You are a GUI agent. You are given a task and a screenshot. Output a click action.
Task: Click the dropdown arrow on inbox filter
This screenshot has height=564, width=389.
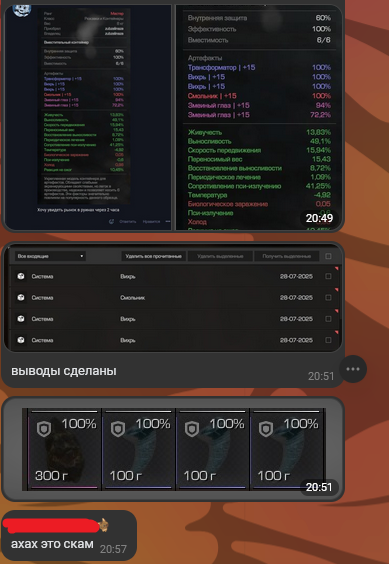(x=82, y=256)
